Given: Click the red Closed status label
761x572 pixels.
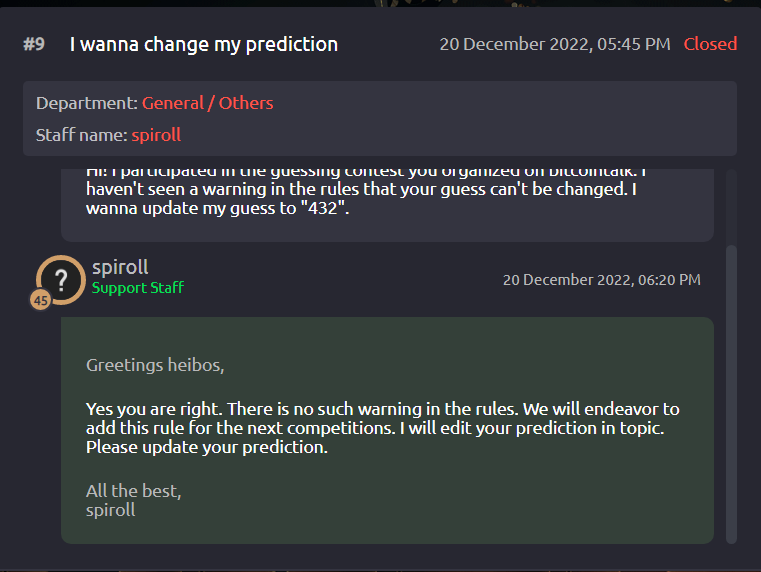Looking at the screenshot, I should [710, 44].
